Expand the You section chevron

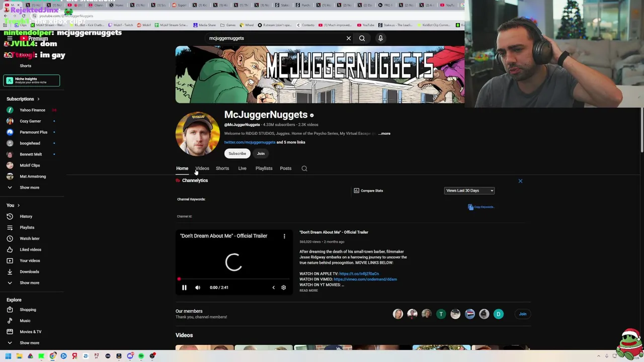(x=19, y=205)
